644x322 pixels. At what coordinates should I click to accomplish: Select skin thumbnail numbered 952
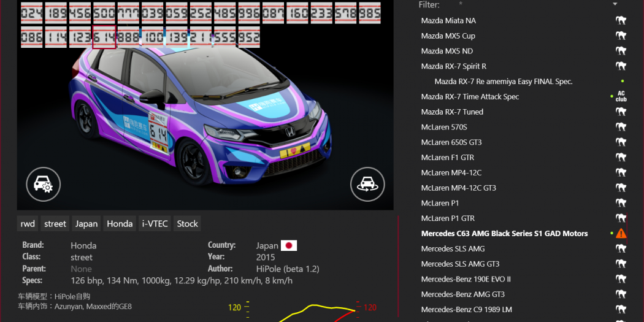[249, 37]
